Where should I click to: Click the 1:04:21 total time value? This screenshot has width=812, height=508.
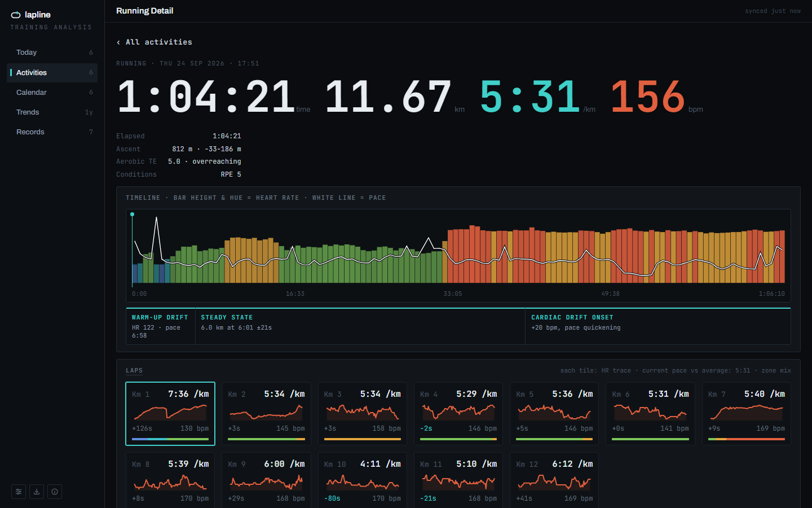click(x=206, y=97)
